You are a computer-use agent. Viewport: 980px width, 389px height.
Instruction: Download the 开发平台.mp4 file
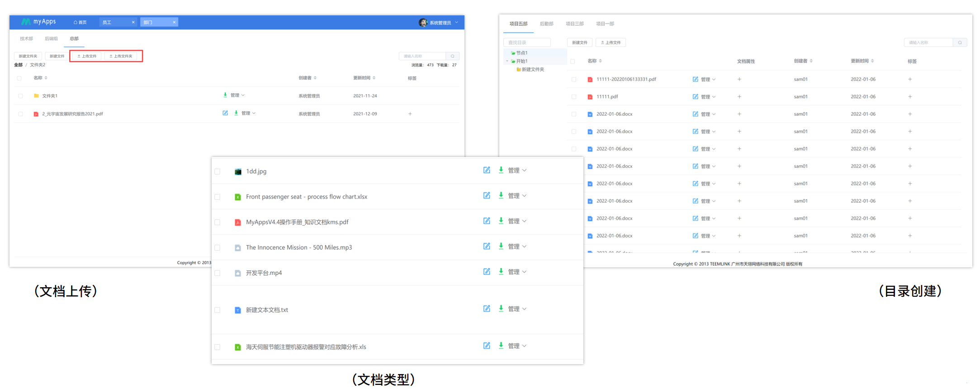click(x=501, y=271)
